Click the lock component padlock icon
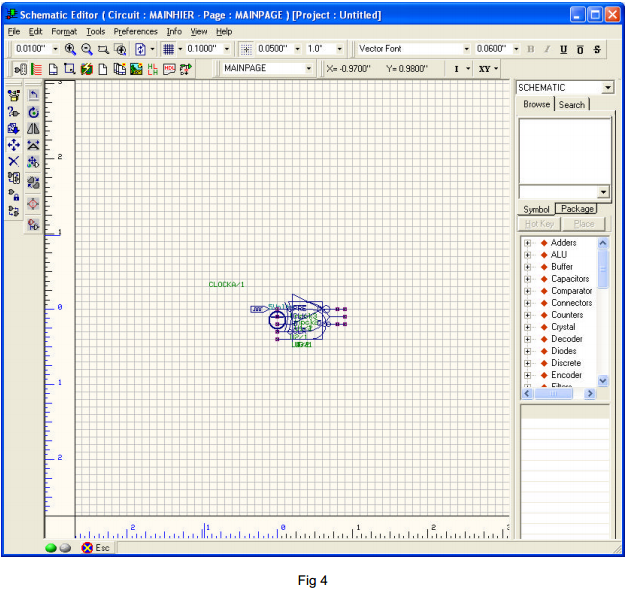 (x=14, y=195)
